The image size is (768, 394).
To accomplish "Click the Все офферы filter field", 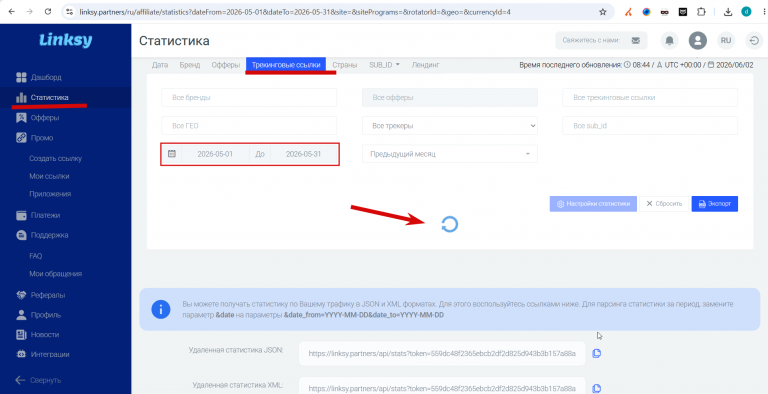I will coord(450,98).
